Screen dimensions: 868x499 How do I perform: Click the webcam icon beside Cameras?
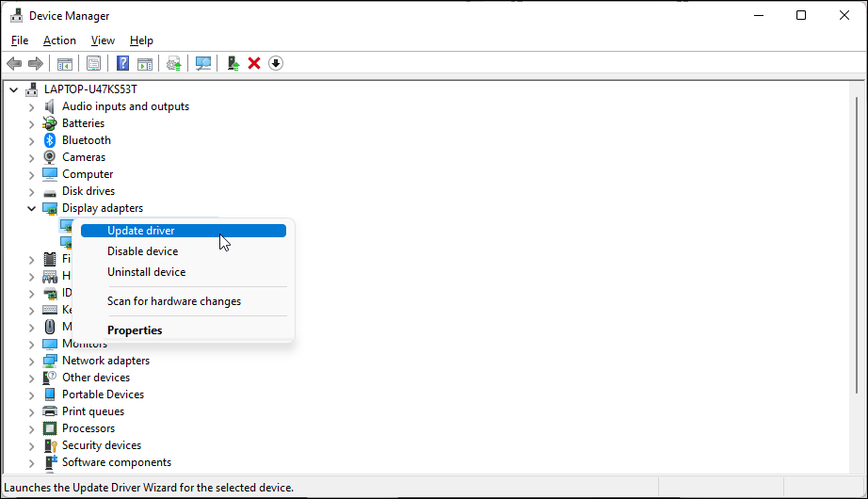(50, 157)
